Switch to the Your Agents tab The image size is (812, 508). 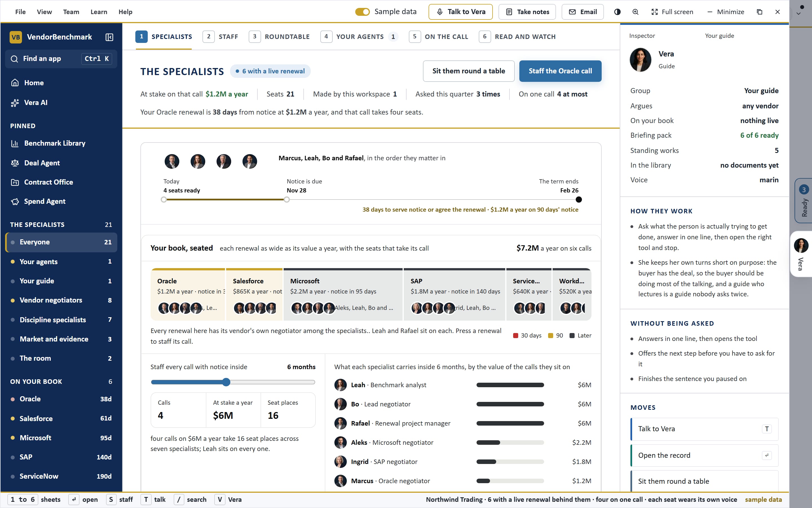click(x=359, y=37)
